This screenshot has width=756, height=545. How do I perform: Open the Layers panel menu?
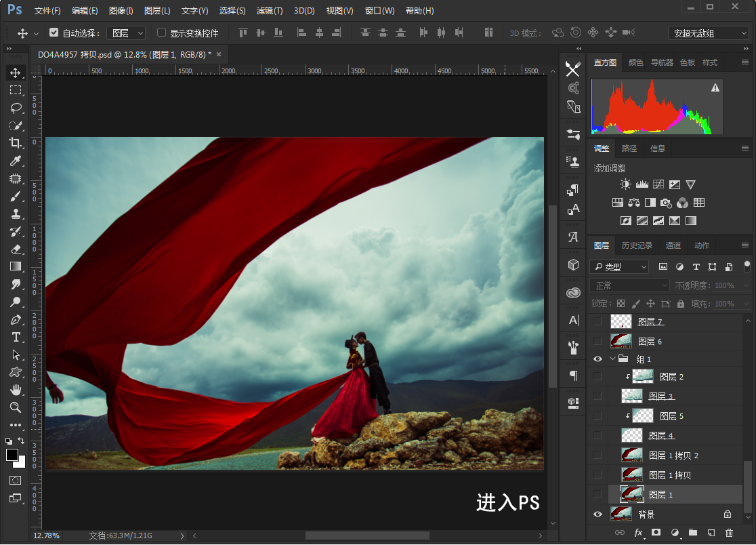pyautogui.click(x=745, y=245)
